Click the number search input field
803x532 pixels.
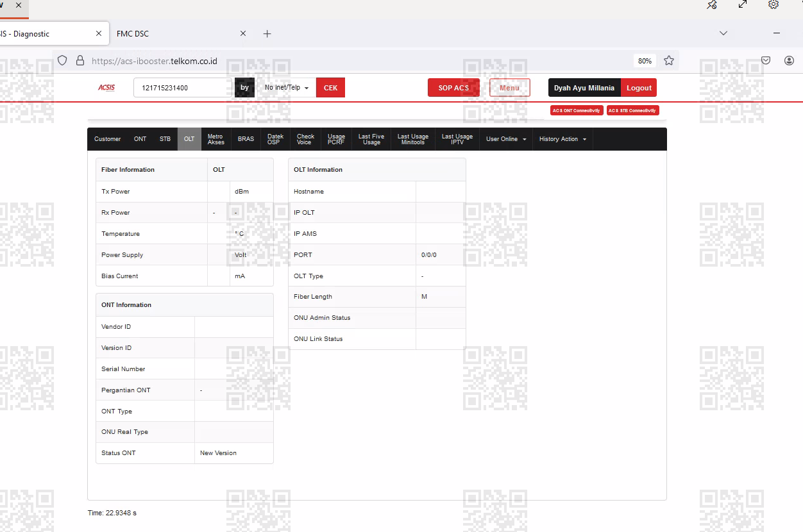[x=183, y=88]
